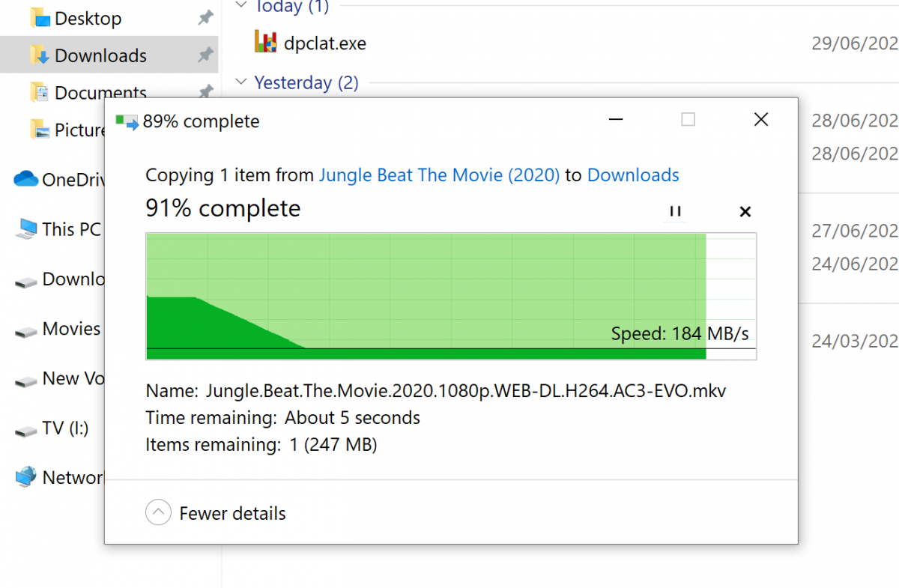Cancel the copy with the X button
The height and width of the screenshot is (588, 899).
point(745,211)
